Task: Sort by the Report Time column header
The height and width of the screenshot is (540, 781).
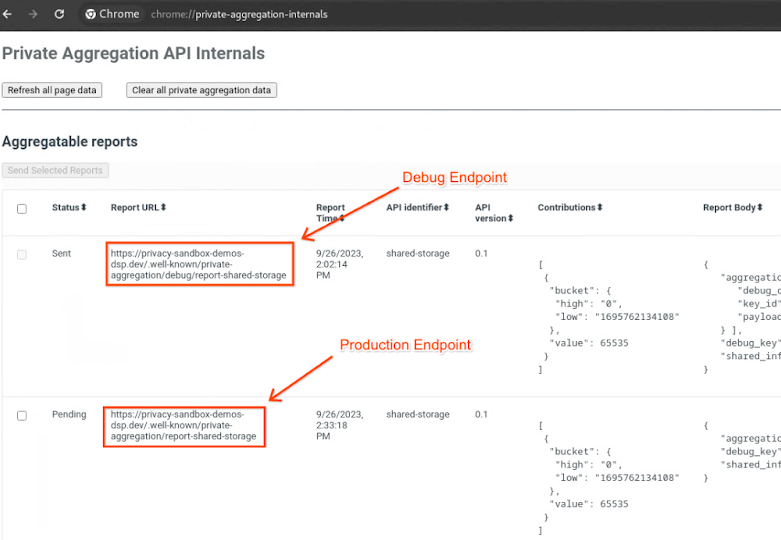Action: [x=330, y=212]
